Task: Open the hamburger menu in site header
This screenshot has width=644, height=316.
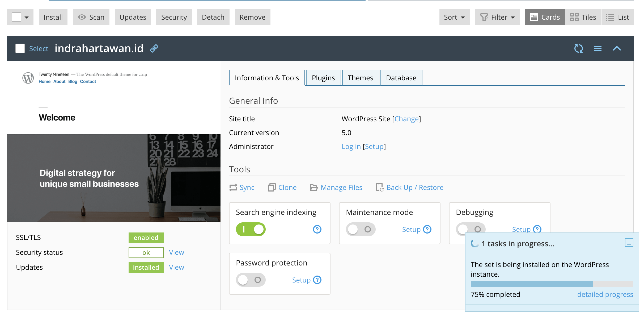Action: [598, 48]
